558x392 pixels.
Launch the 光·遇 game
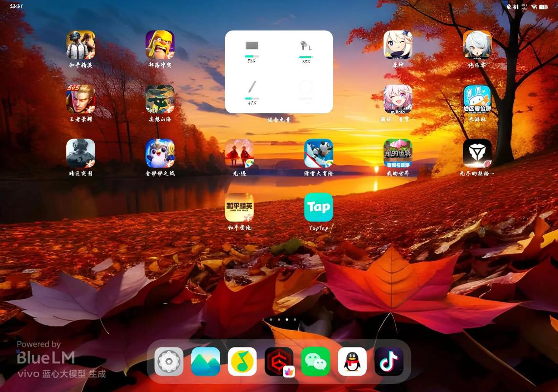pos(239,153)
